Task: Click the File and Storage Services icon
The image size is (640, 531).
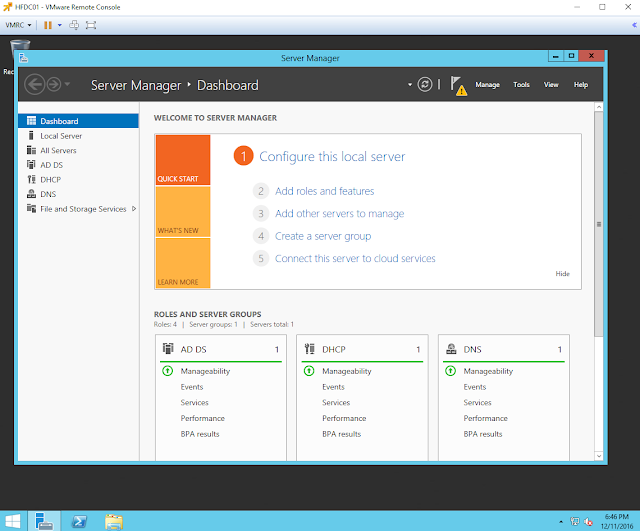Action: coord(31,208)
